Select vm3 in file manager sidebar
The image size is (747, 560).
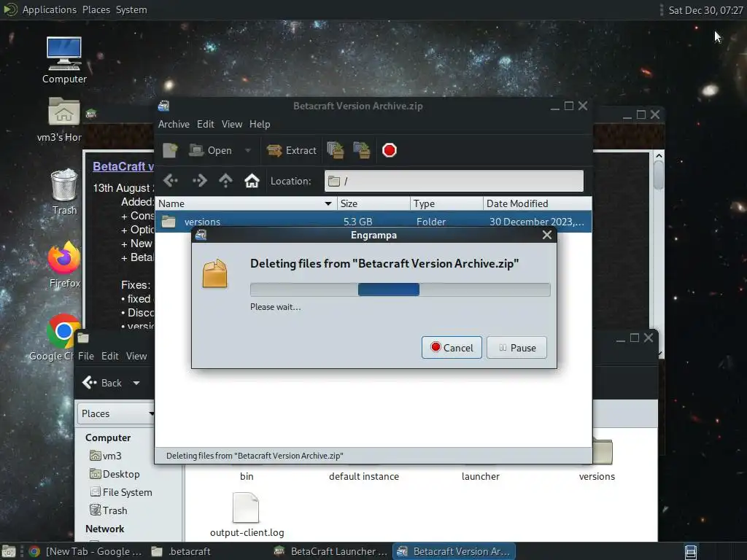point(106,456)
